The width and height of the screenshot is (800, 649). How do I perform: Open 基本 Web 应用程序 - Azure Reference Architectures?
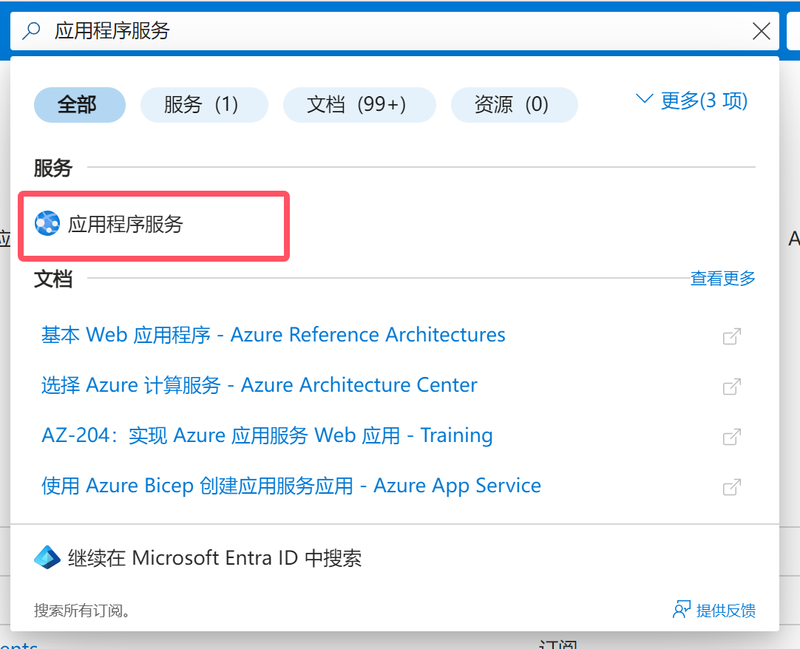(273, 335)
